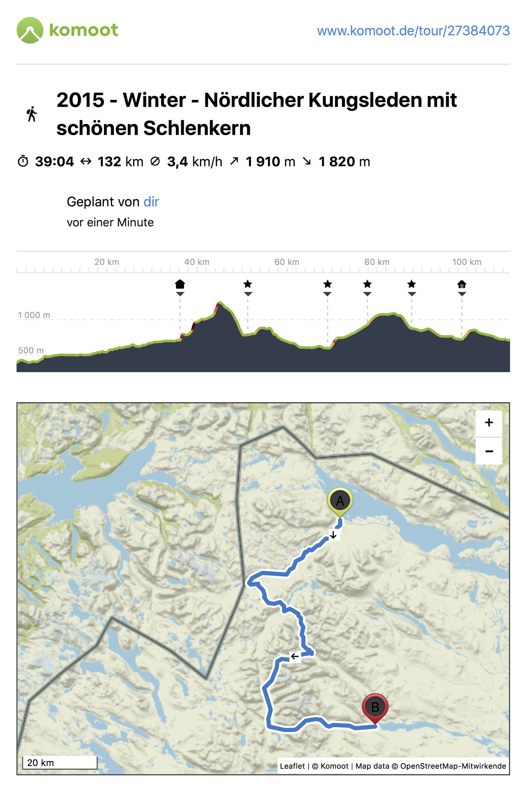526x812 pixels.
Task: Zoom in on the map
Action: 489,423
